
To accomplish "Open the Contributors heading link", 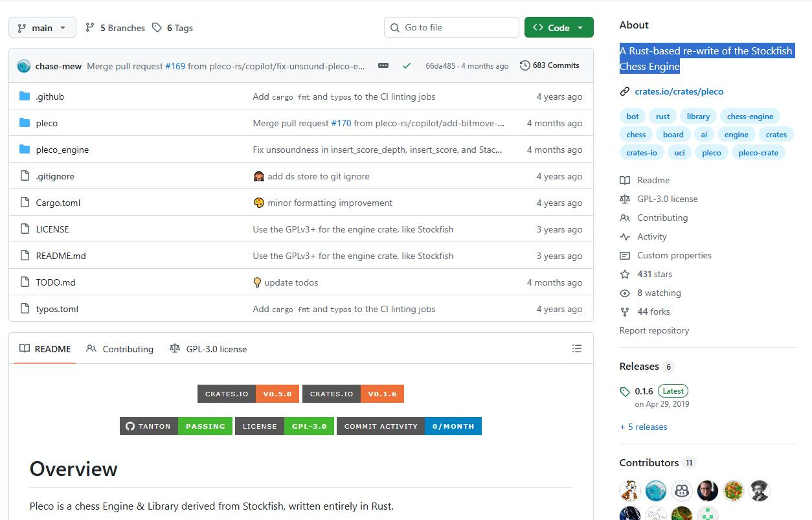I will [657, 462].
